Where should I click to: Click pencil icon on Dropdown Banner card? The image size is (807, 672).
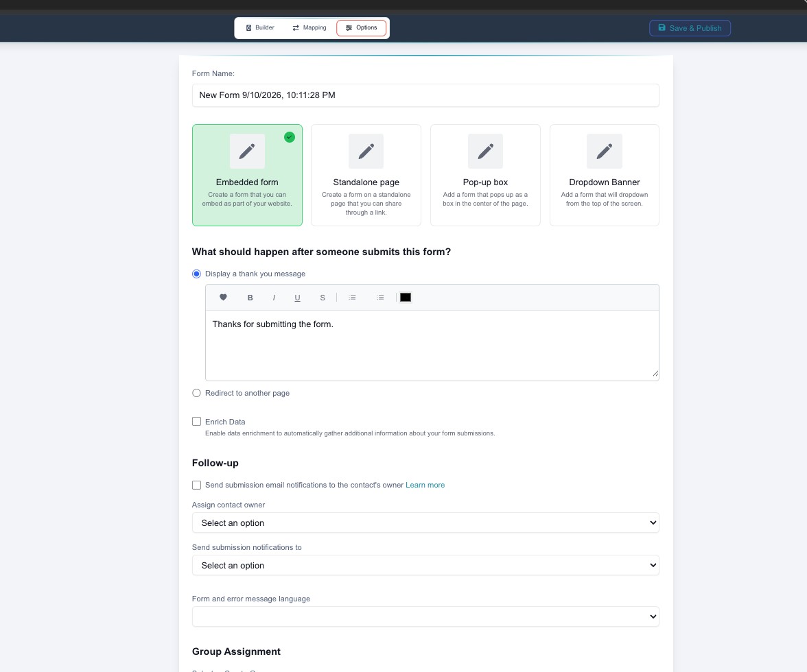point(604,151)
